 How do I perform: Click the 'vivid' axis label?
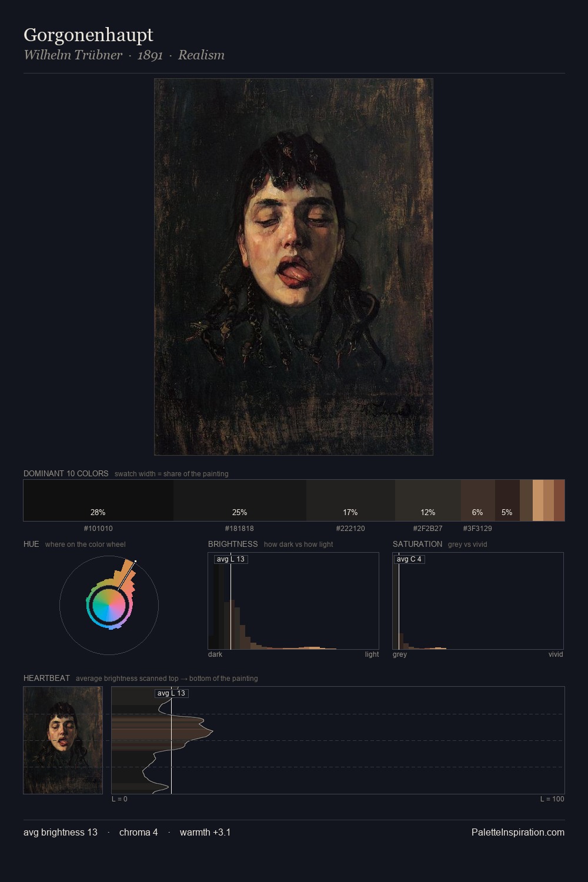[556, 654]
